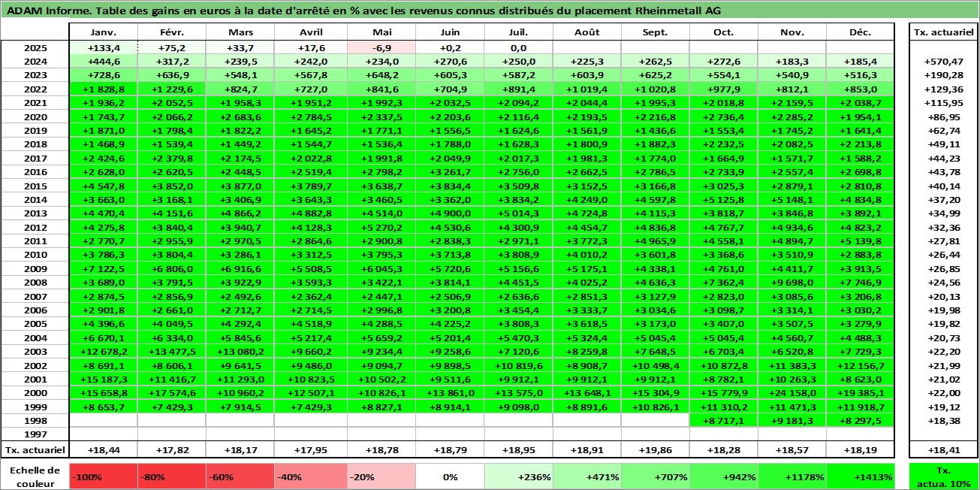Image resolution: width=980 pixels, height=490 pixels.
Task: Click the 'Juin' column header
Action: click(x=450, y=32)
